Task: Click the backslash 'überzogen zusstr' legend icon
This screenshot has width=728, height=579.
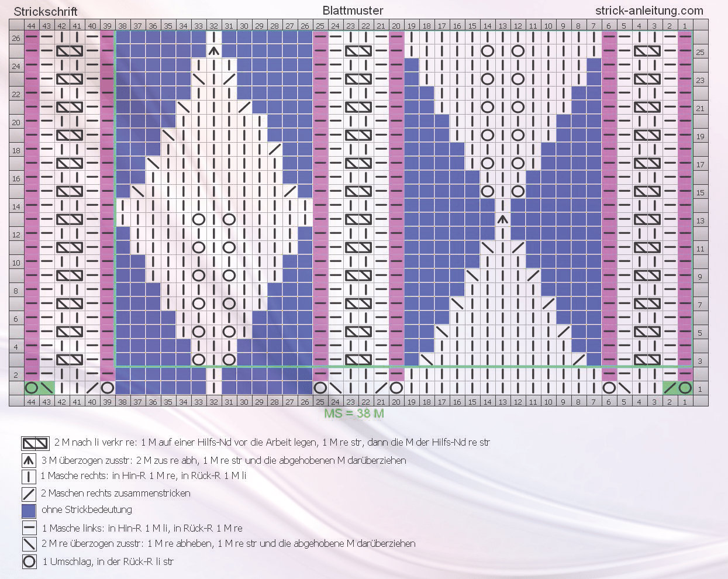Action: pyautogui.click(x=29, y=544)
